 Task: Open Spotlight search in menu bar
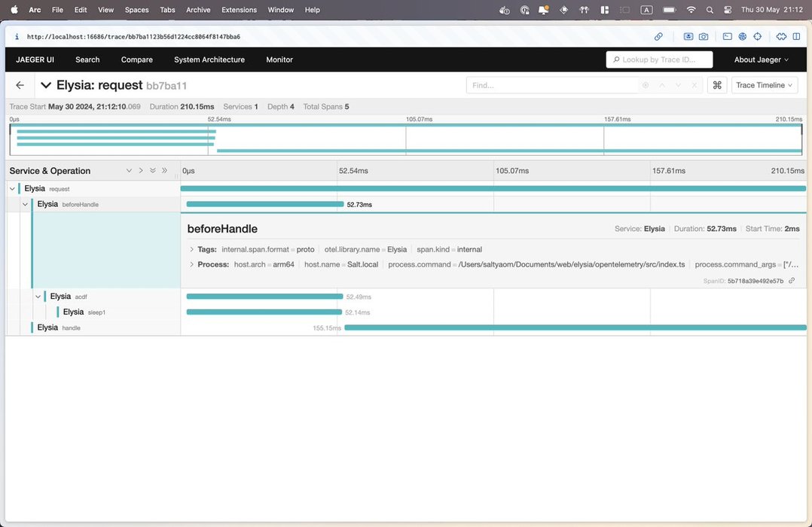coord(710,10)
